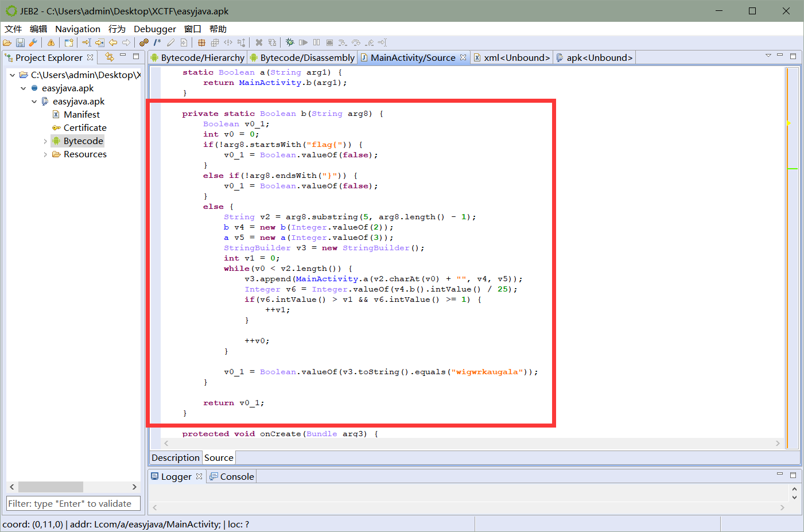Open the Navigation menu

(77, 29)
